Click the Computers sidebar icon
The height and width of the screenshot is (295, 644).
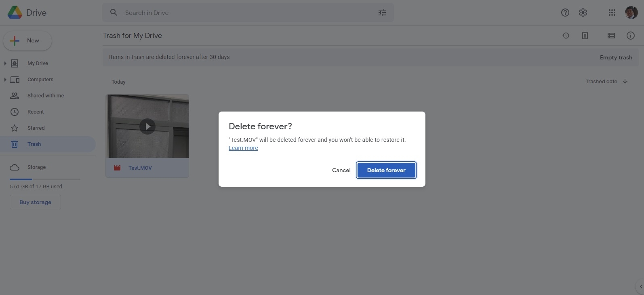(x=15, y=80)
